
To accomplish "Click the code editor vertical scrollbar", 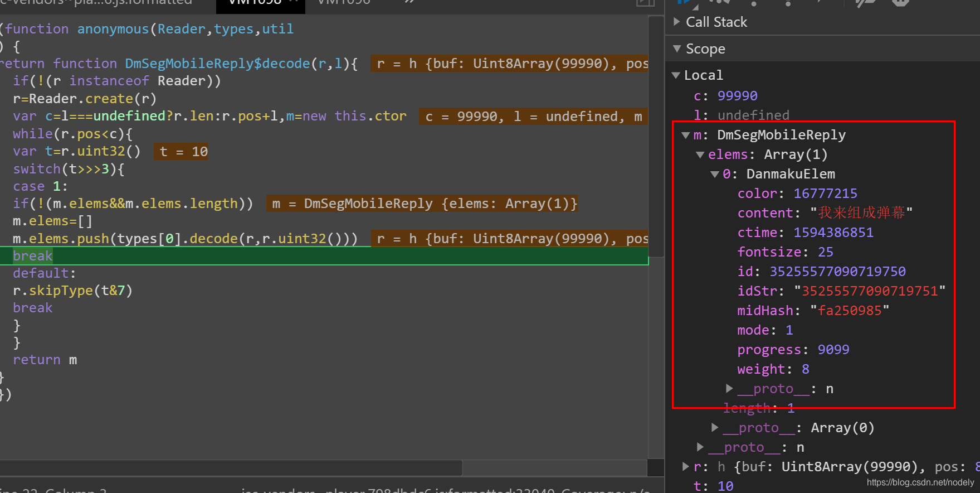I will click(x=656, y=136).
